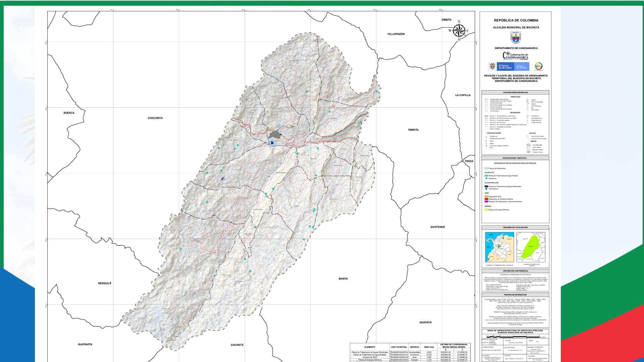Click the UT Machetá EOT circular logo

click(x=538, y=66)
